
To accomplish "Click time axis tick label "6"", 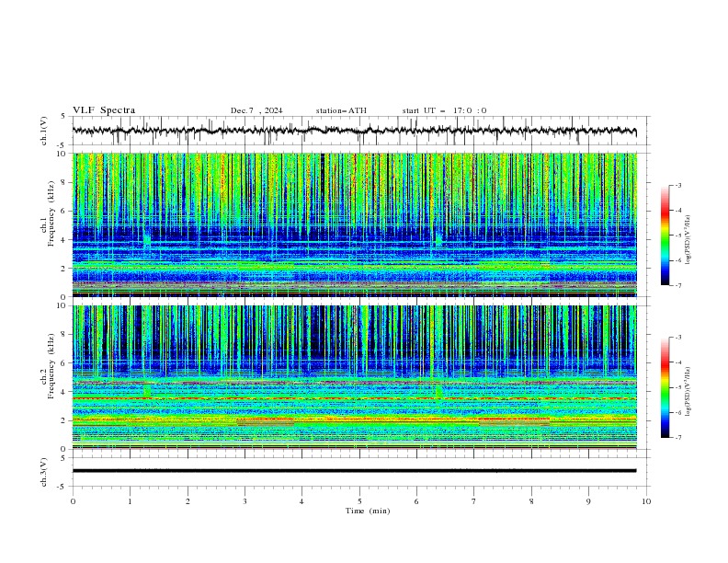I will tap(416, 501).
